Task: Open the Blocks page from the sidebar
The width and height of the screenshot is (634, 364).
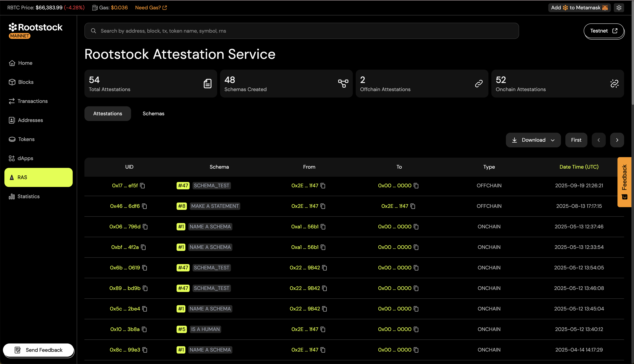Action: 26,82
